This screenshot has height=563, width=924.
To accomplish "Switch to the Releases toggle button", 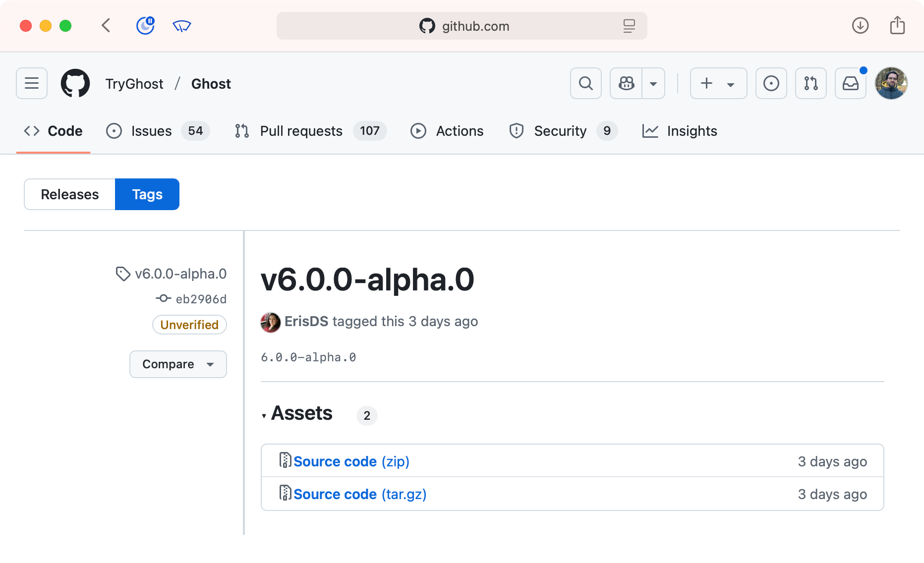I will (70, 194).
